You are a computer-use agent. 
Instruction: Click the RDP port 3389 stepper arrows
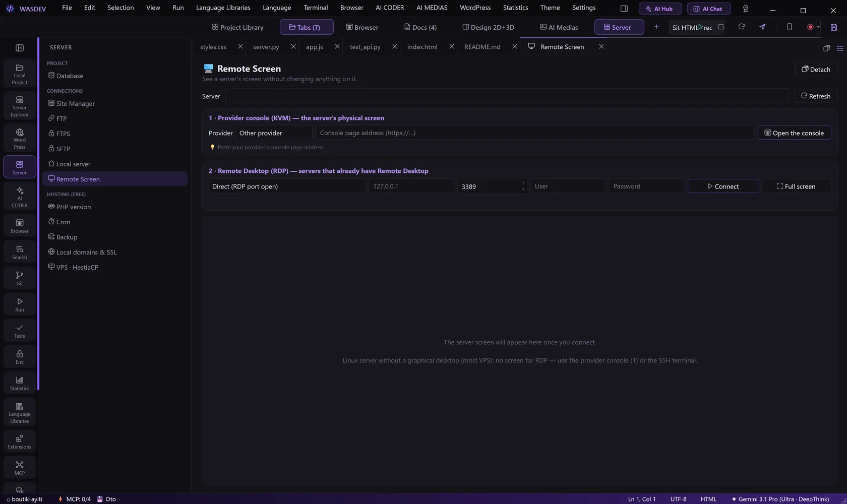523,186
